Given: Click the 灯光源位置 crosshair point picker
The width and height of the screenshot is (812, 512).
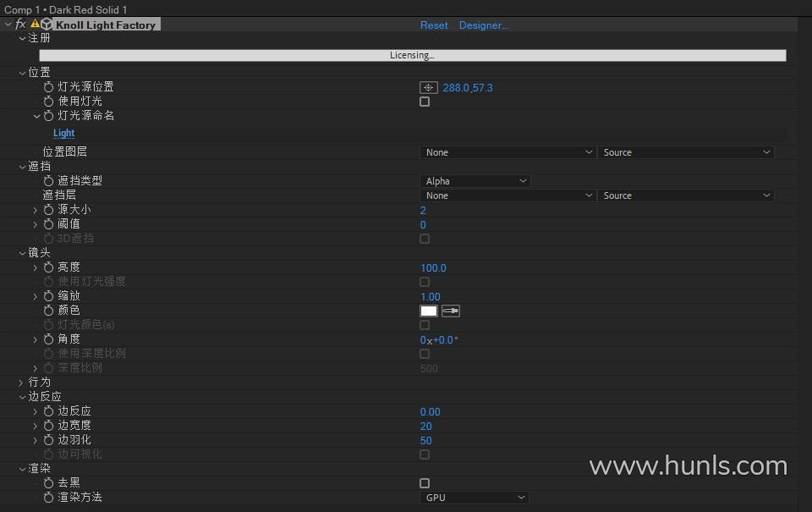Looking at the screenshot, I should point(428,87).
